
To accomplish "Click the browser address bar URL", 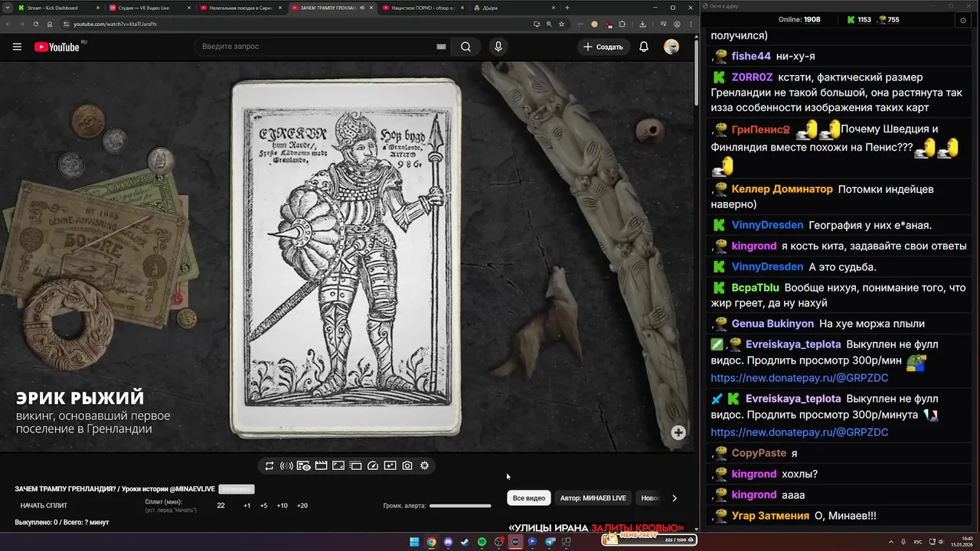I will [x=115, y=24].
